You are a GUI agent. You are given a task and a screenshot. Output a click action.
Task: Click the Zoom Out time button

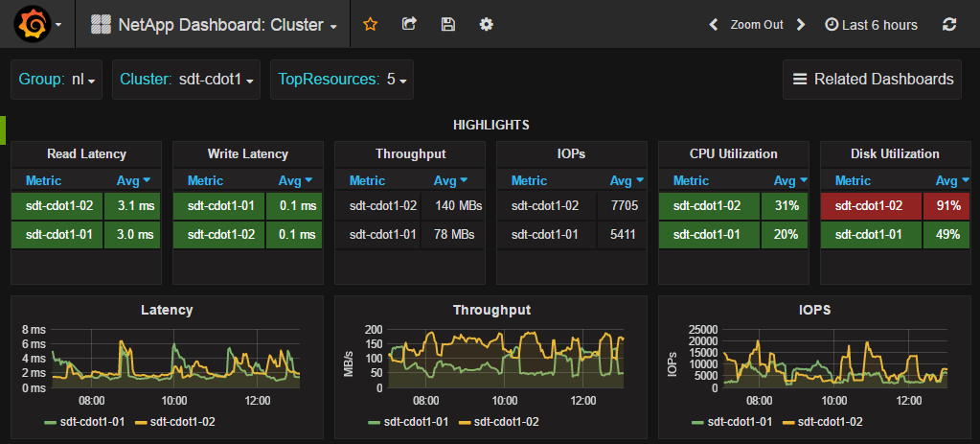(756, 25)
